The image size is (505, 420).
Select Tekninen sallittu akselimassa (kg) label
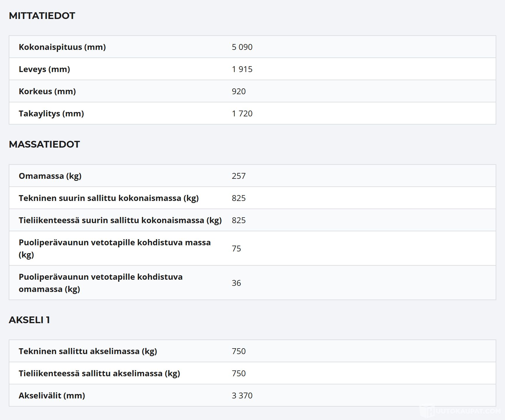coord(88,351)
